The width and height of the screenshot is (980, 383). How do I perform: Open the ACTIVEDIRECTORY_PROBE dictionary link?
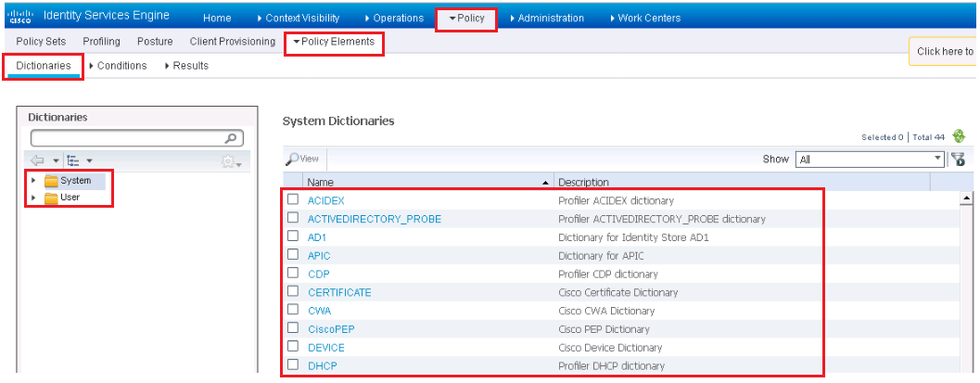(x=375, y=219)
